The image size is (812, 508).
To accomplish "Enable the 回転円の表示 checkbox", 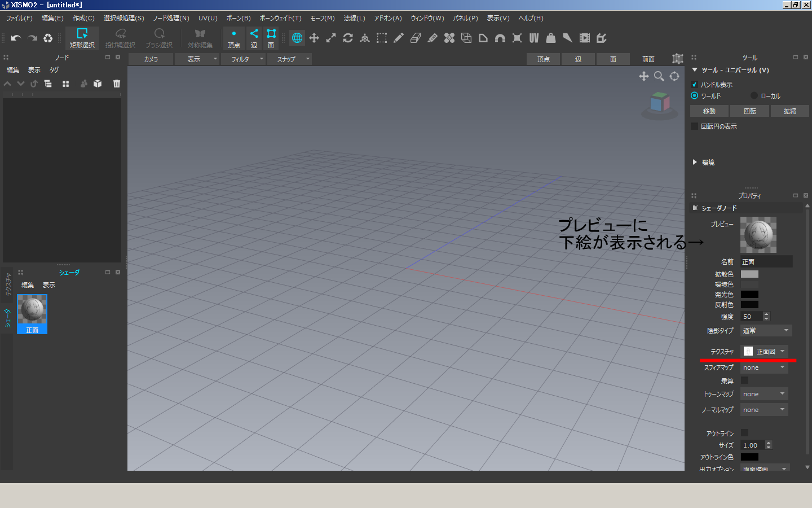I will [694, 126].
